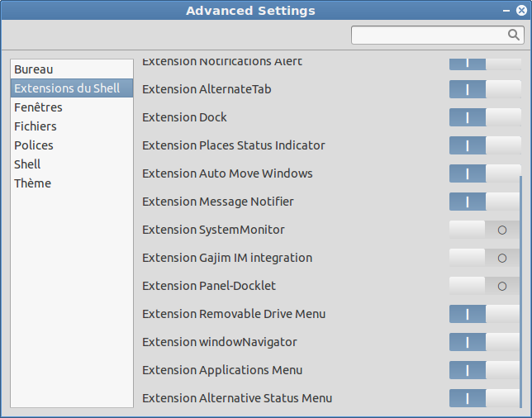Minimize the Advanced Settings window

(506, 11)
